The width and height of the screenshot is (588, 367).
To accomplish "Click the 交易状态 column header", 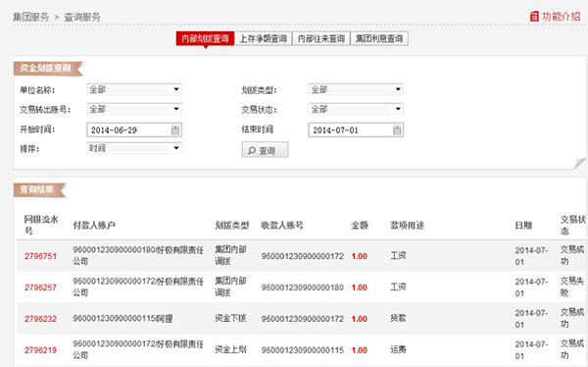I will tap(572, 225).
